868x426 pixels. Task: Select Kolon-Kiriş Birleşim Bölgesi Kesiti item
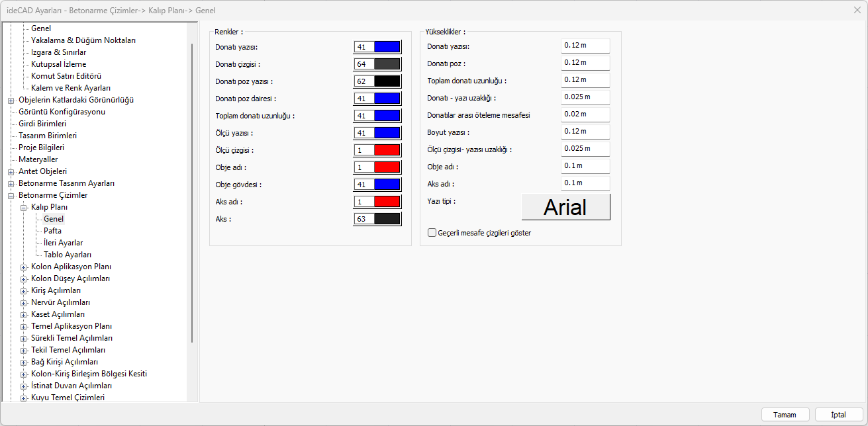point(89,374)
